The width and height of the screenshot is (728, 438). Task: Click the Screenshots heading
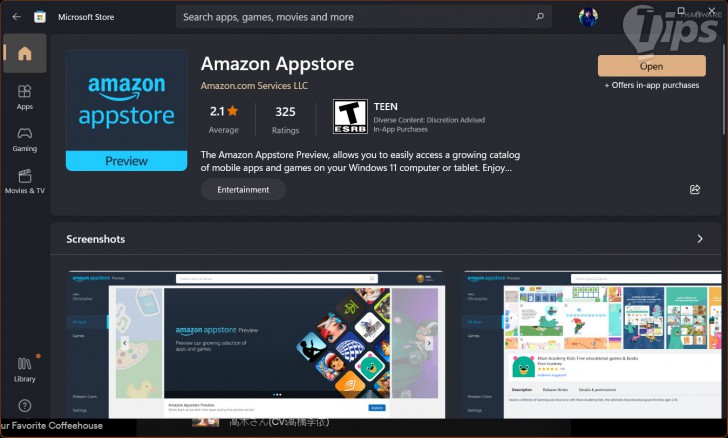pos(96,239)
